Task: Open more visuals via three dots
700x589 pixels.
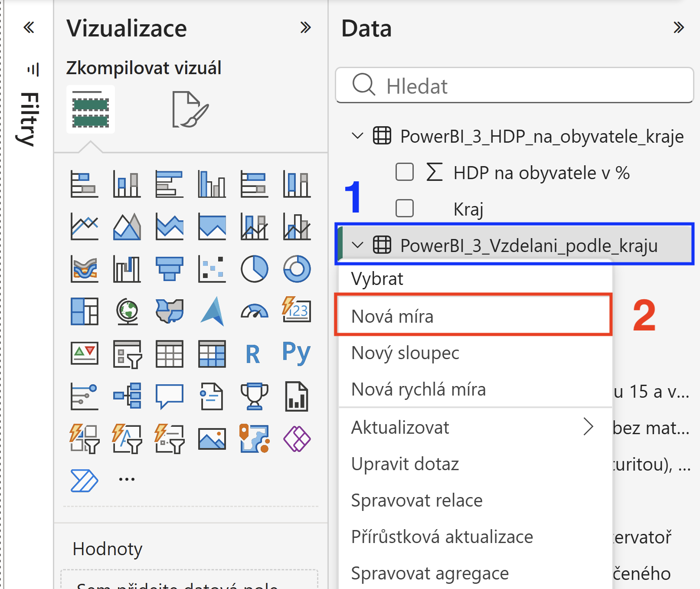Action: (x=127, y=479)
